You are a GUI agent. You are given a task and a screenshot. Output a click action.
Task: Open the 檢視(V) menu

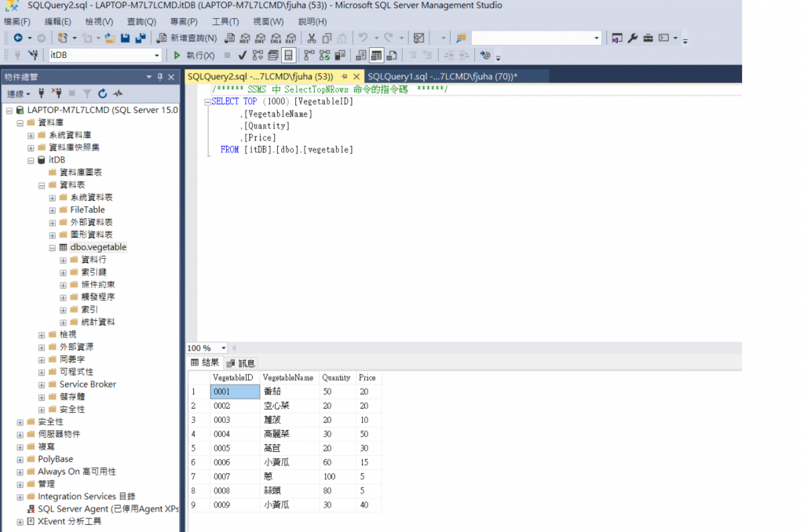[99, 21]
